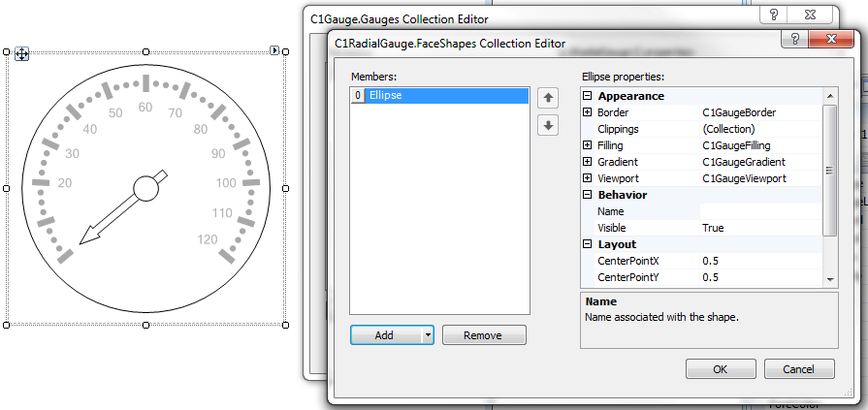This screenshot has width=868, height=410.
Task: Collapse the Appearance category
Action: click(x=587, y=96)
